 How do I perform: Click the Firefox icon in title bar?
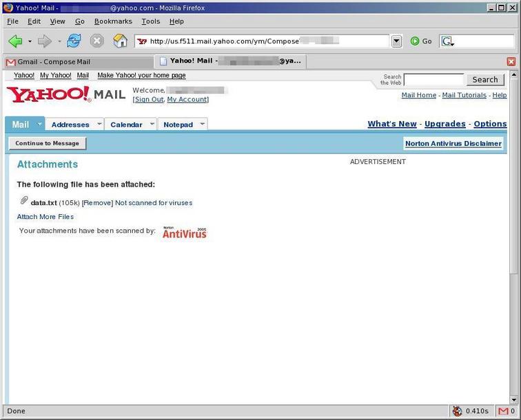click(8, 8)
